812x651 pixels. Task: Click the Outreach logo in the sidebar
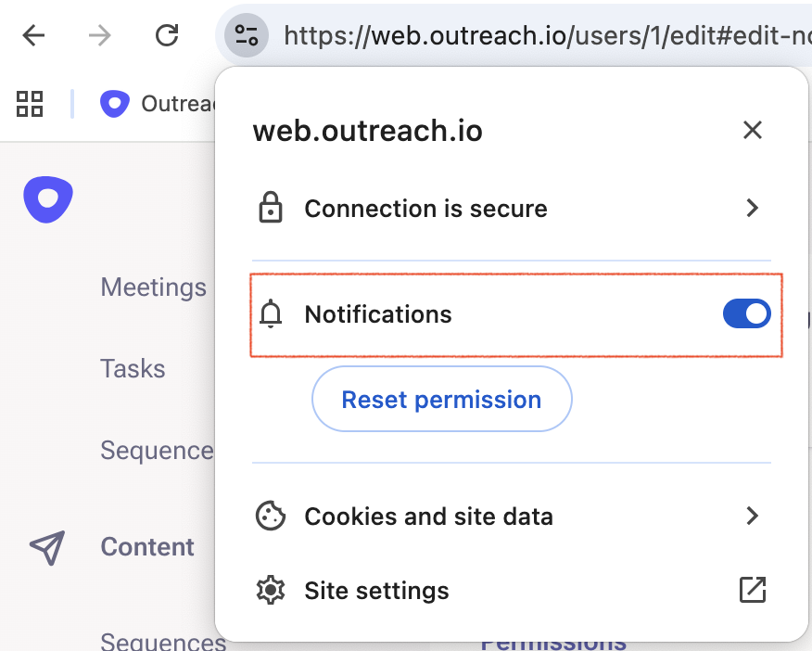click(47, 198)
